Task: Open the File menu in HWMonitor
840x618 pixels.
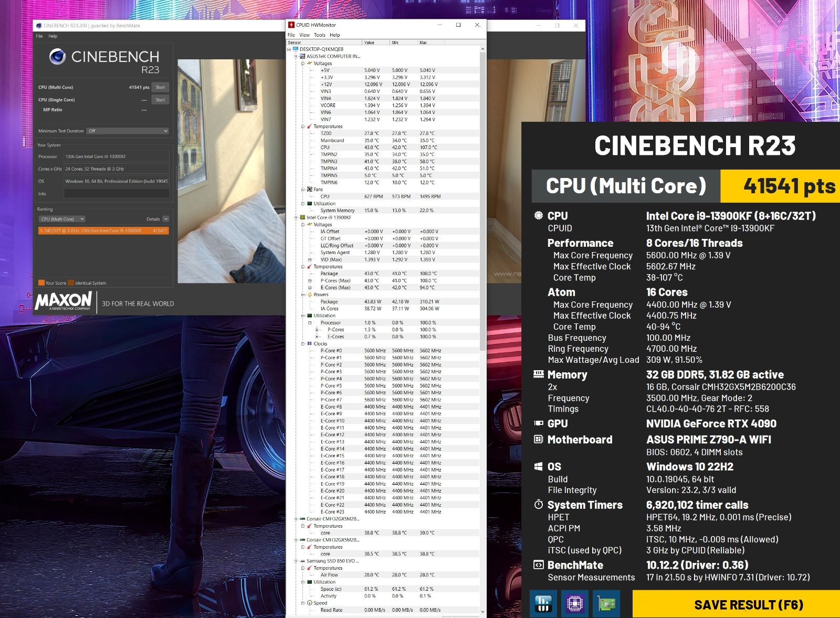Action: tap(291, 35)
